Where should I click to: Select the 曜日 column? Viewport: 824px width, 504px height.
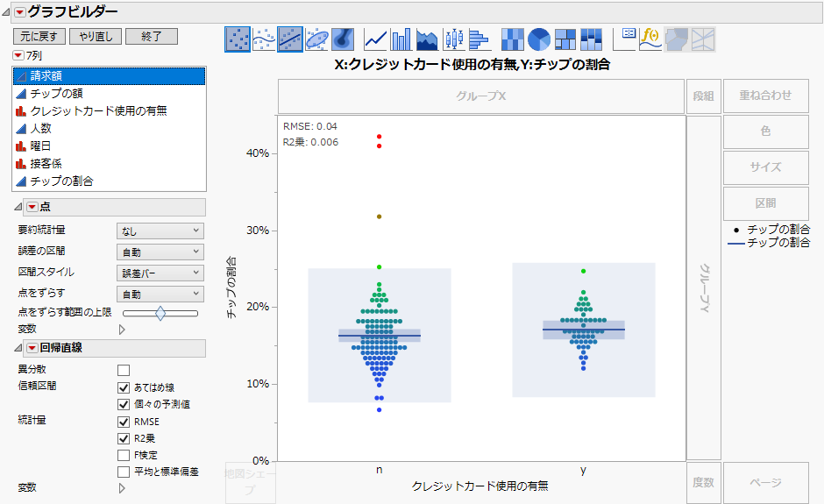click(x=110, y=146)
